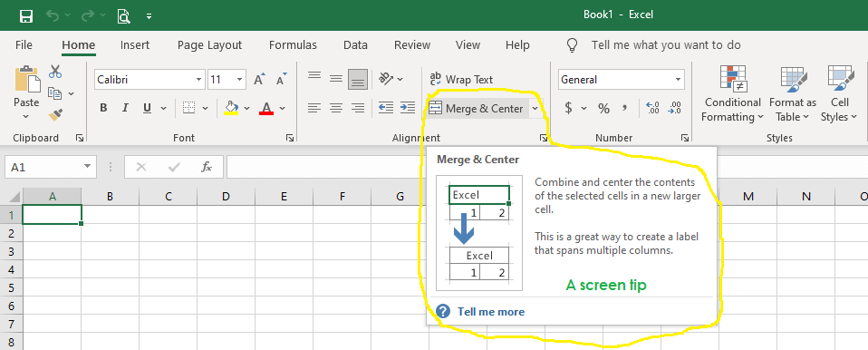Open the Formulas tab

[293, 44]
